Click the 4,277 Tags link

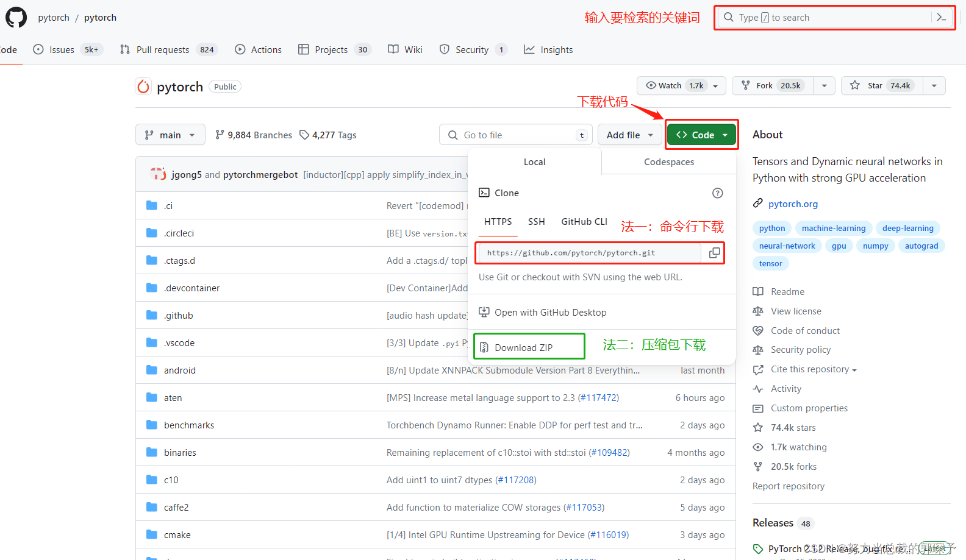pos(328,135)
